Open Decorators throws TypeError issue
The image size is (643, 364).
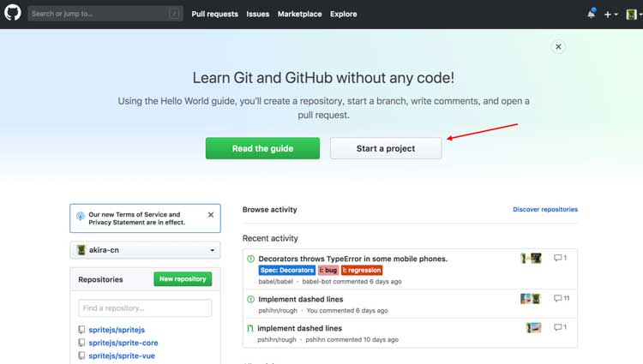[352, 259]
